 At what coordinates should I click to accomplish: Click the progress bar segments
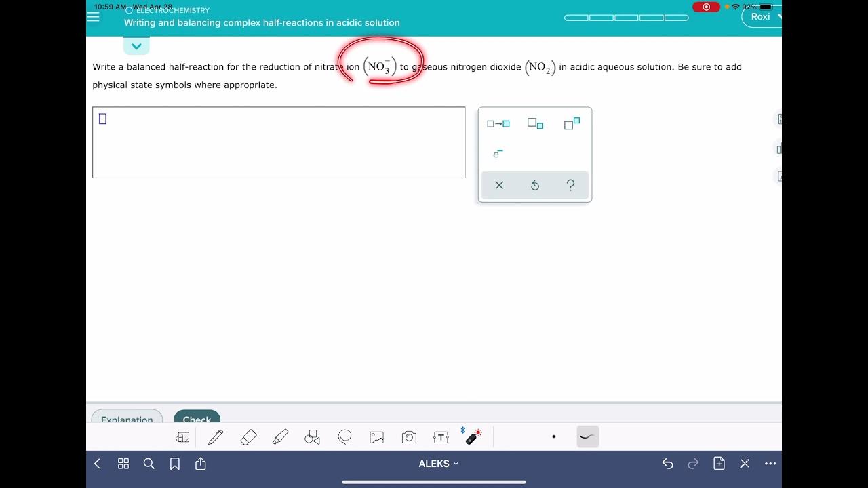627,18
